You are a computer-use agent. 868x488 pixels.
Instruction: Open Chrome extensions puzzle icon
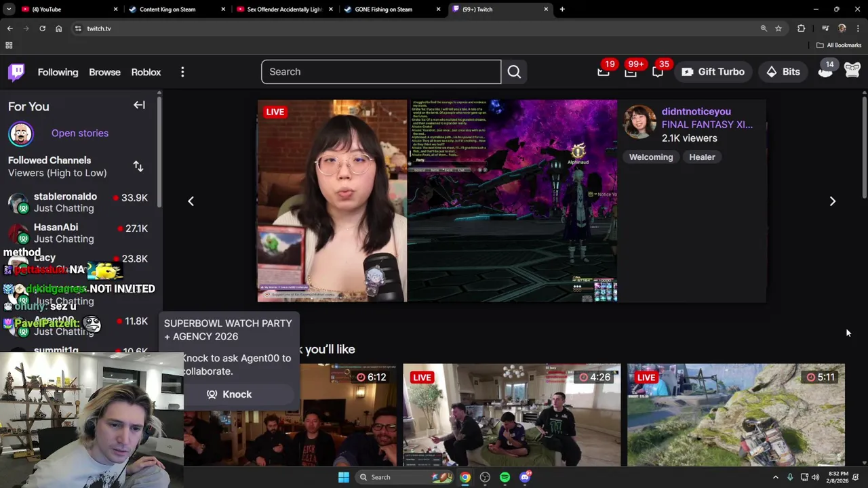802,28
